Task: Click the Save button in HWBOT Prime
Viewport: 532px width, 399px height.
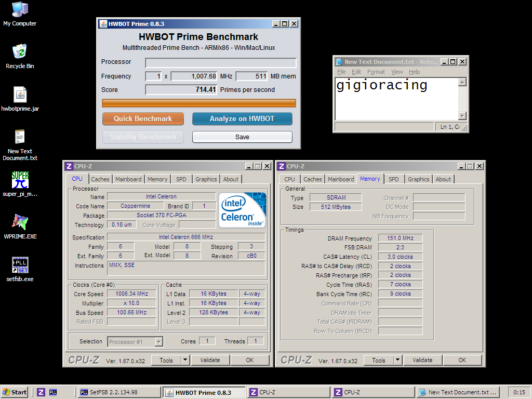Action: [242, 137]
